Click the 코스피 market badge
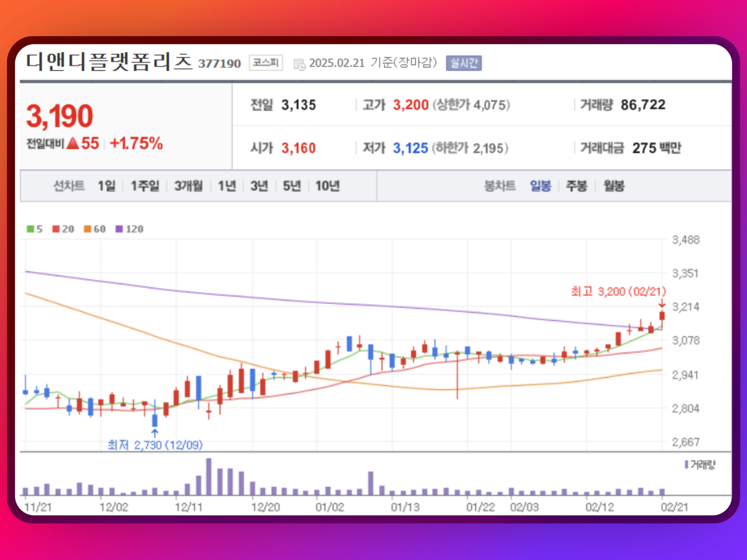The image size is (747, 560). coord(266,63)
